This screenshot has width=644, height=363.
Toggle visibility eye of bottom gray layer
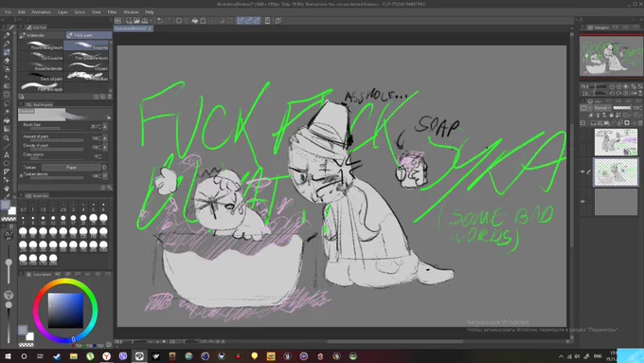(x=582, y=202)
